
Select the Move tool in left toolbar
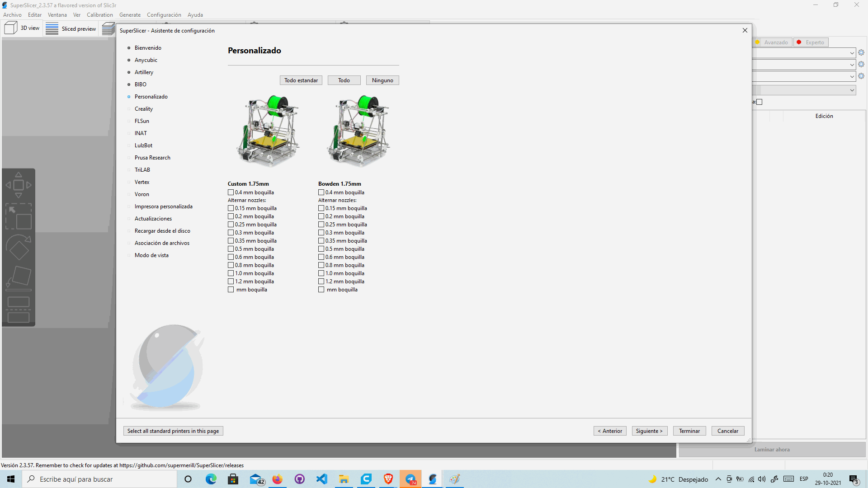pyautogui.click(x=19, y=185)
